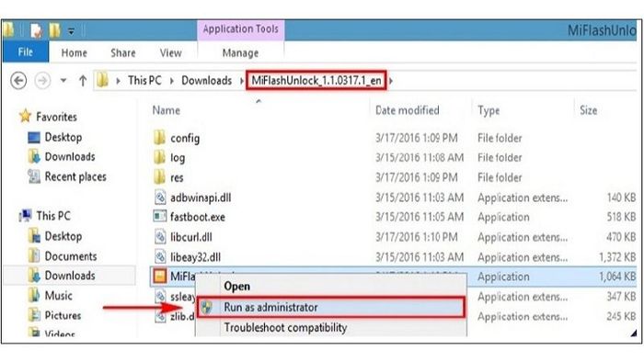Select the res folder icon
The width and height of the screenshot is (644, 362).
[160, 177]
